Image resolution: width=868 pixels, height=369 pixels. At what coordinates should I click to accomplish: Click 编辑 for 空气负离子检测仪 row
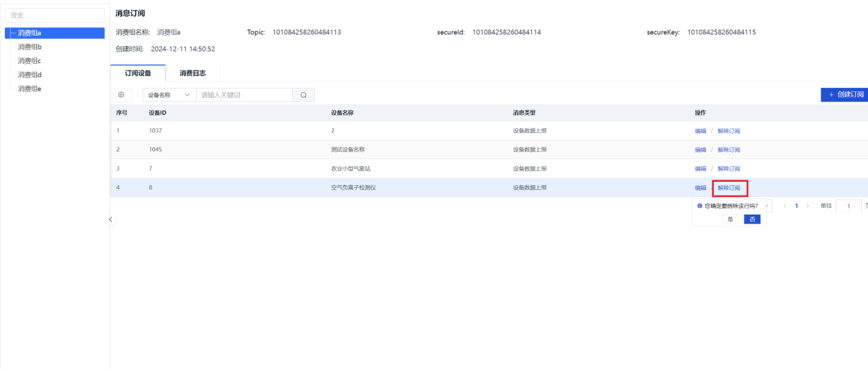tap(700, 188)
